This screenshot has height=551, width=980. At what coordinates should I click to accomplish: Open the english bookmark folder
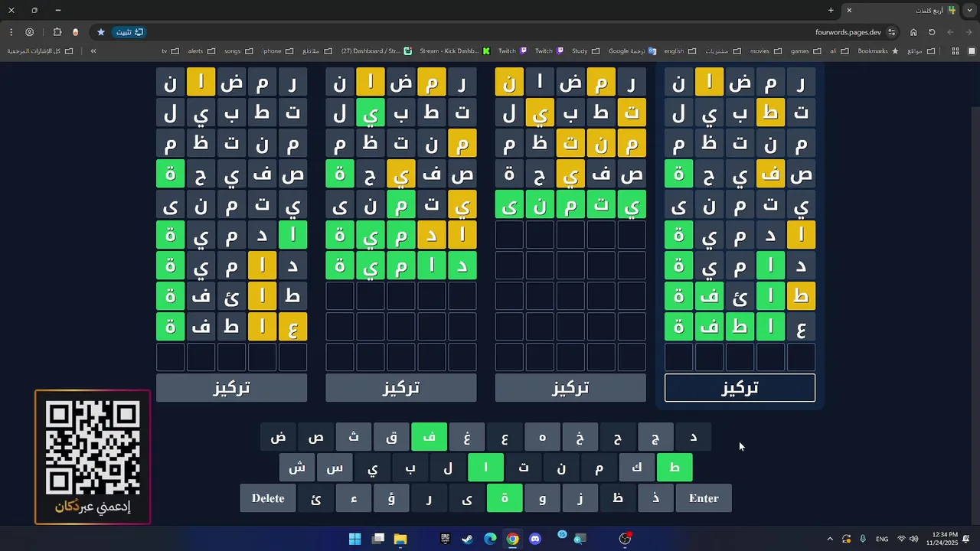click(x=680, y=51)
